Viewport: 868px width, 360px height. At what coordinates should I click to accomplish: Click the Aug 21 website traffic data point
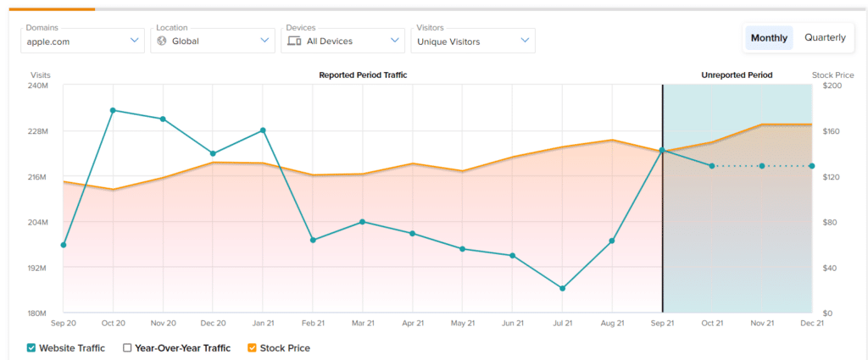pos(612,241)
